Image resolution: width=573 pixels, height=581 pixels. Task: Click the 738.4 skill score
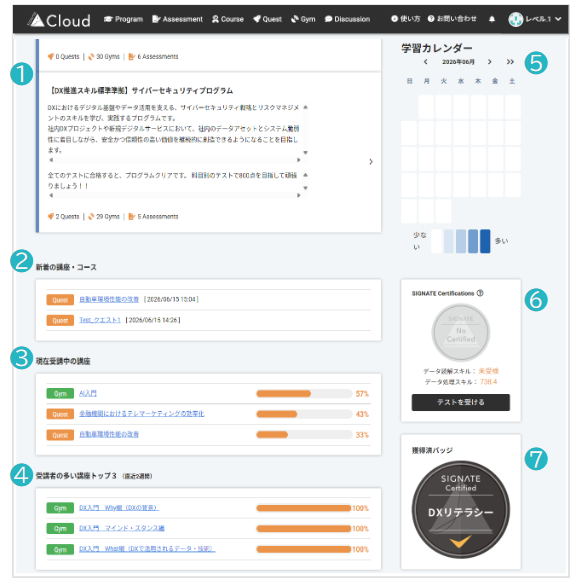[488, 382]
